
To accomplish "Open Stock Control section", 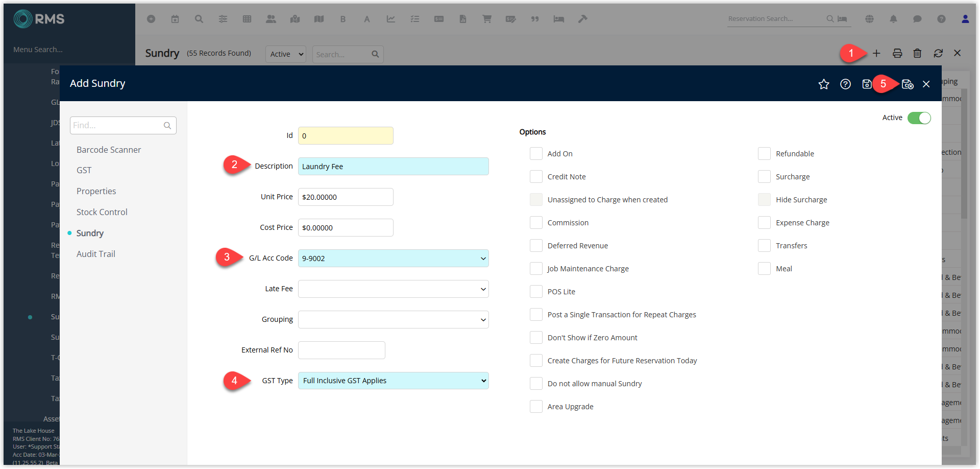I will (102, 212).
